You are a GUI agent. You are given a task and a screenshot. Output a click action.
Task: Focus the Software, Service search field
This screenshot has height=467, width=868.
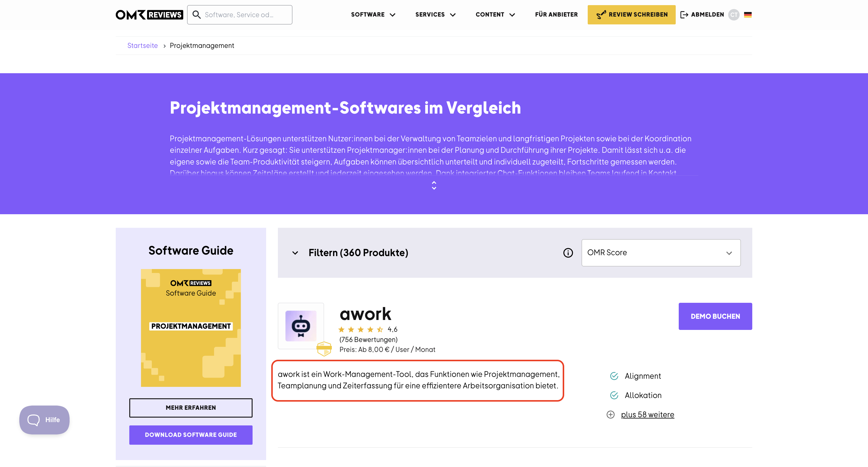click(x=240, y=14)
